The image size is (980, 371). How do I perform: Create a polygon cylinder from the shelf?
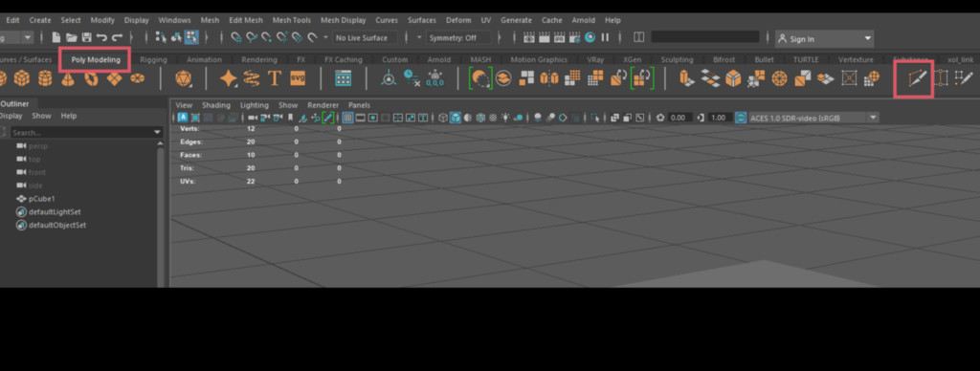pos(45,78)
